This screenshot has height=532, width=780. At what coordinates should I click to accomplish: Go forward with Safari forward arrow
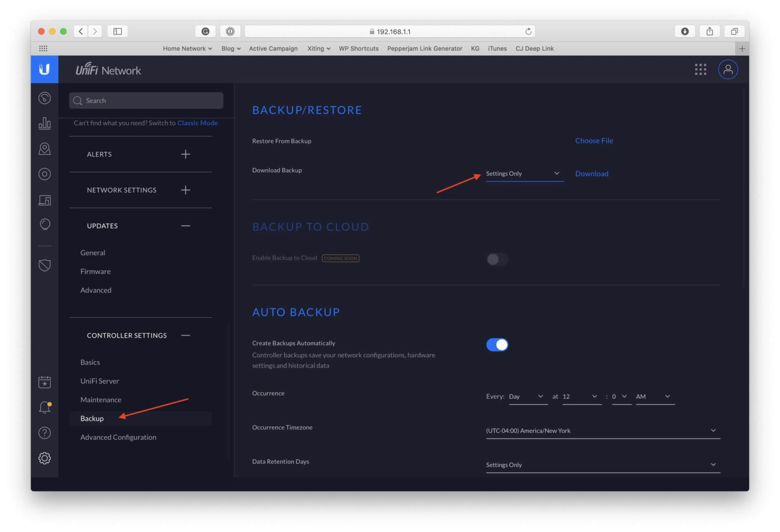point(95,31)
